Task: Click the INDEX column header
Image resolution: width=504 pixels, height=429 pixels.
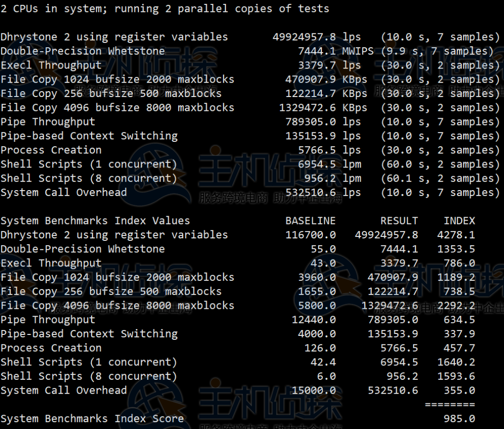Action: click(459, 220)
